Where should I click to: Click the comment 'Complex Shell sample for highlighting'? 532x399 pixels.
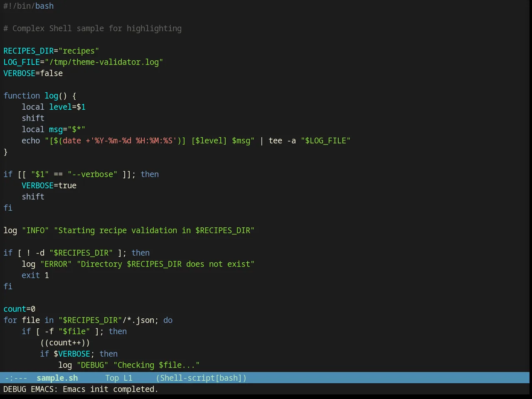[92, 28]
